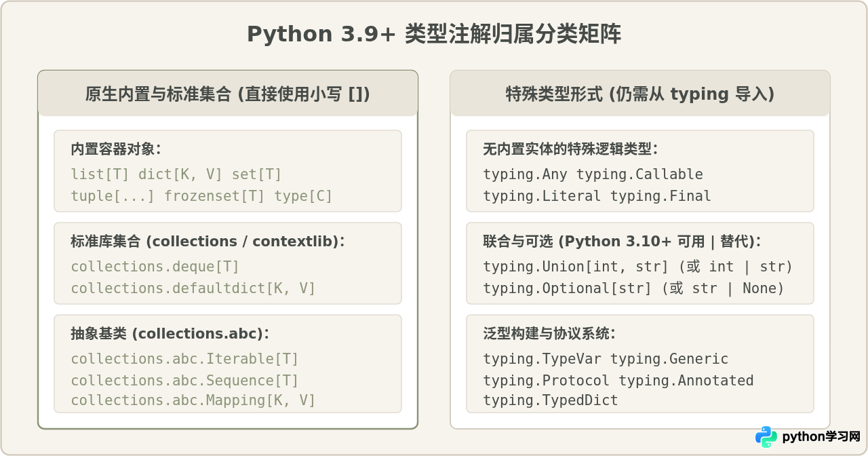This screenshot has width=868, height=456.
Task: Select the '原生内置与标准集合' panel header
Action: [228, 94]
